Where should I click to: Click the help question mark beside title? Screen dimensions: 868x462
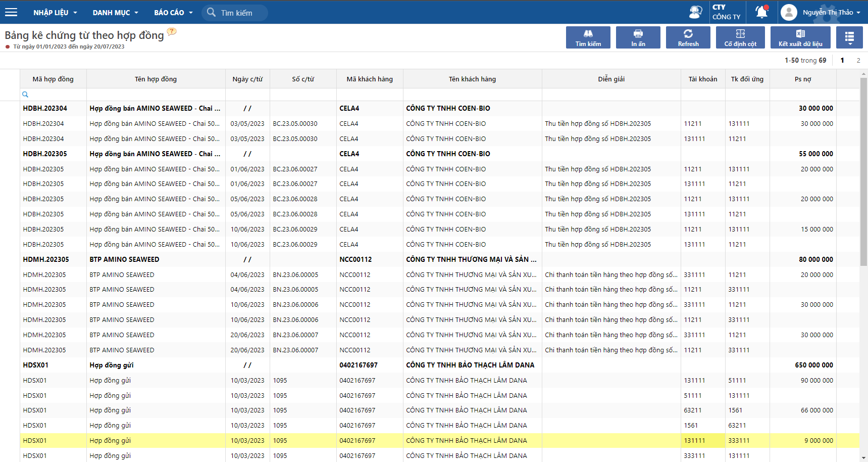172,32
